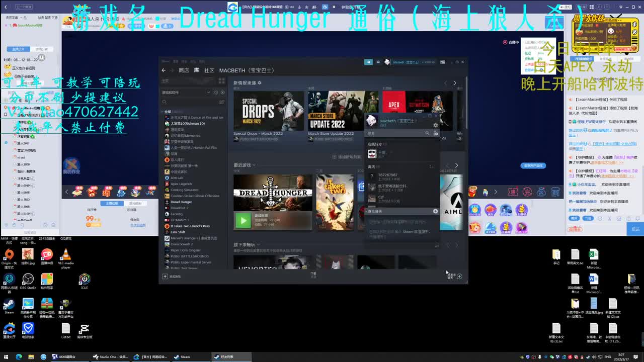Open the Windows Start menu
Image resolution: width=644 pixels, height=362 pixels.
tap(7, 357)
